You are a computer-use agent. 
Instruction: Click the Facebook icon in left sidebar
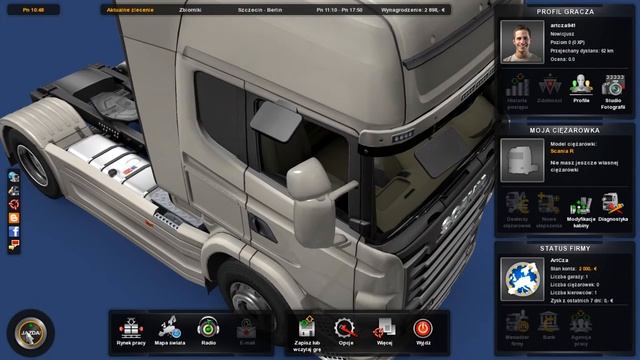(x=14, y=231)
